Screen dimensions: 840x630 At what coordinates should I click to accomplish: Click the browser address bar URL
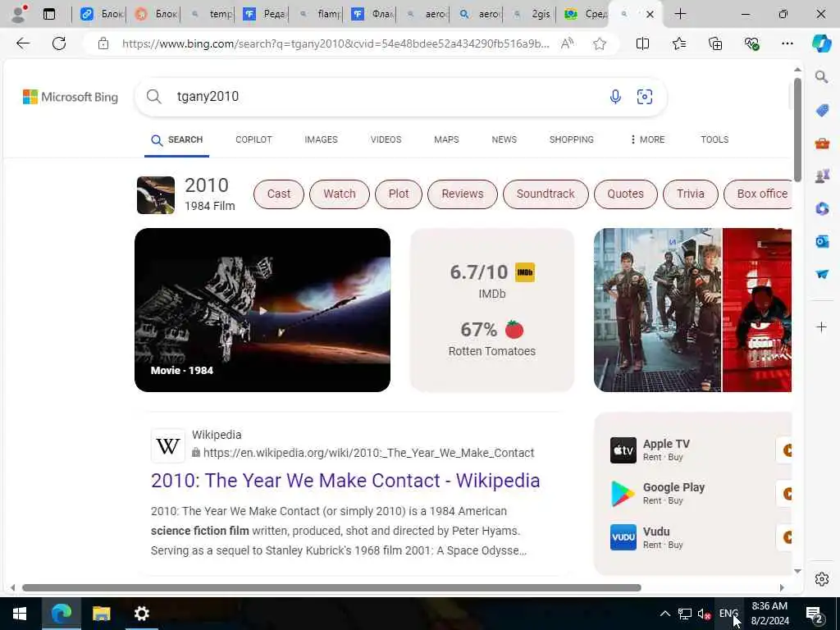click(x=336, y=43)
